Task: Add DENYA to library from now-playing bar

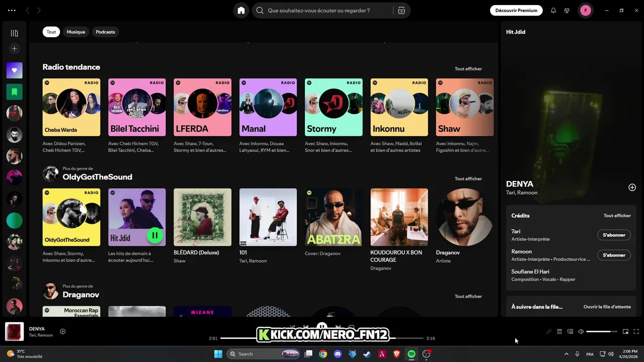Action: pyautogui.click(x=63, y=331)
